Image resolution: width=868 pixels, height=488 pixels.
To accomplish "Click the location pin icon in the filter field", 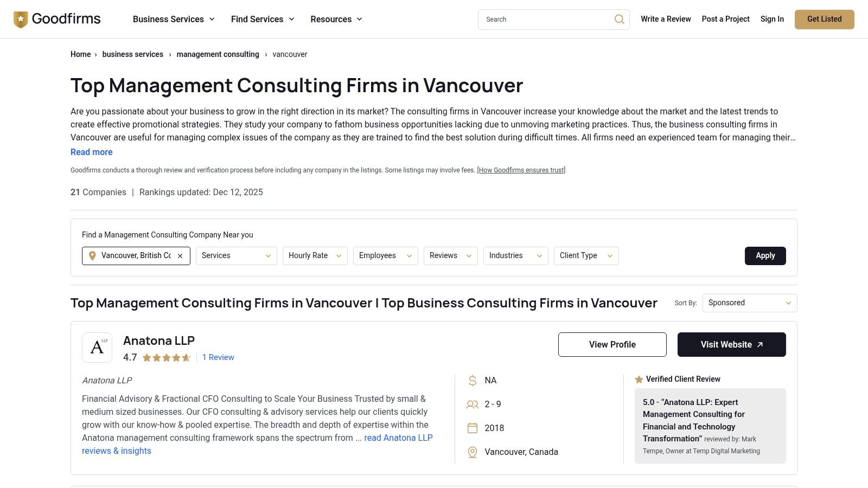I will pos(92,255).
